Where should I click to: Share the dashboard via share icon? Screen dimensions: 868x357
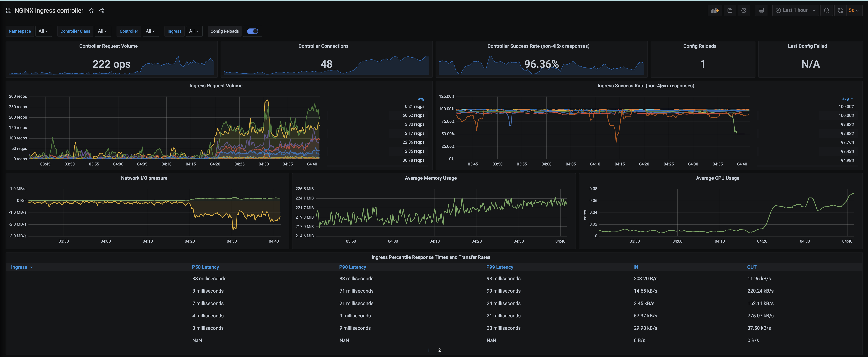pyautogui.click(x=102, y=10)
